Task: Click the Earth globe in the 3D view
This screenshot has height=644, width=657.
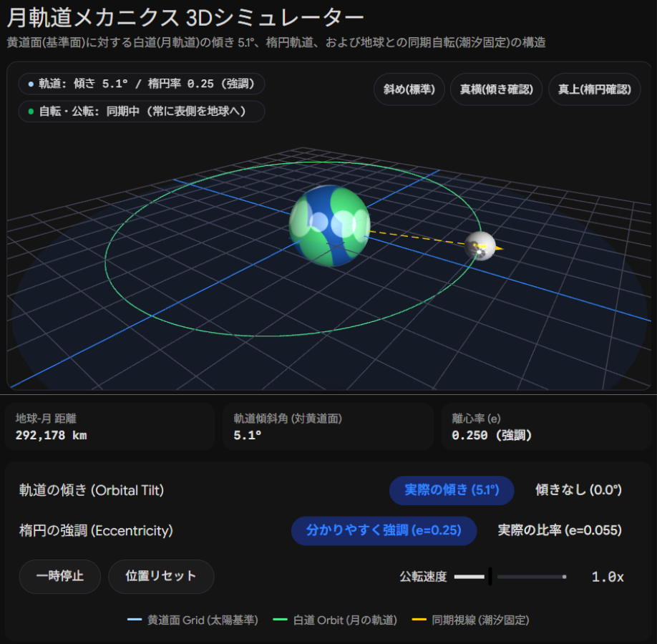Action: (x=330, y=226)
